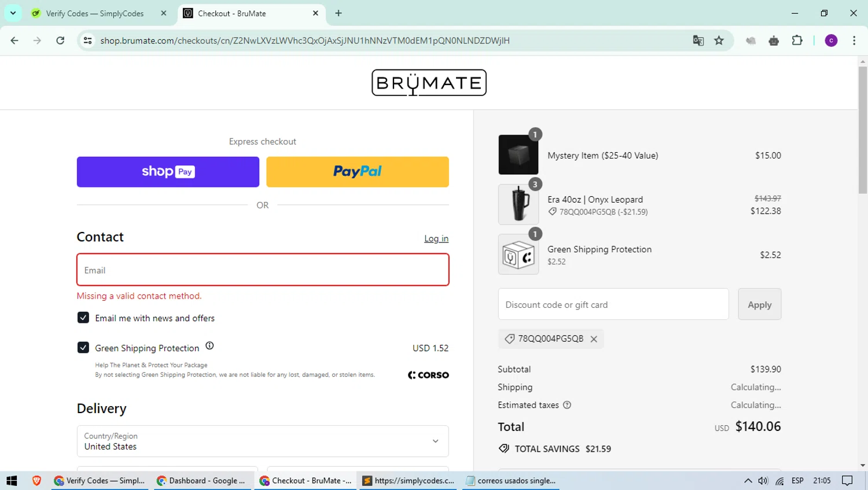The image size is (868, 490).
Task: Uncheck Green Shipping Protection checkbox
Action: pyautogui.click(x=83, y=348)
